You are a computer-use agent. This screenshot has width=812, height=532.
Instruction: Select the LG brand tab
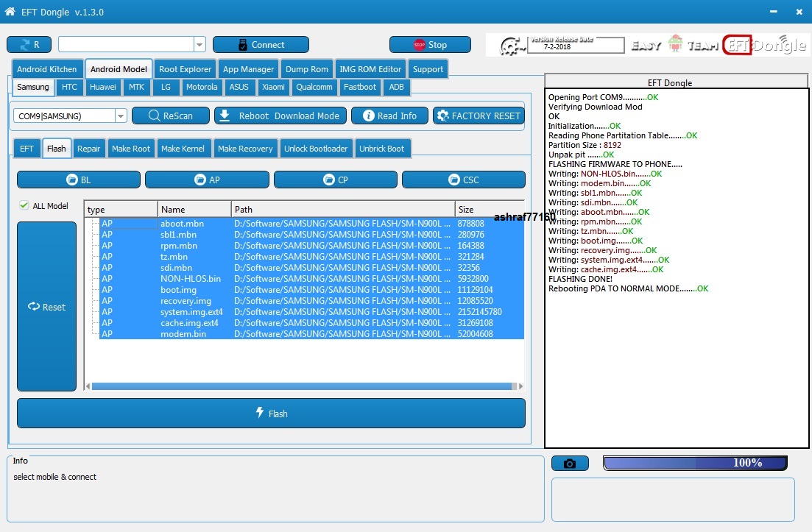pyautogui.click(x=166, y=87)
